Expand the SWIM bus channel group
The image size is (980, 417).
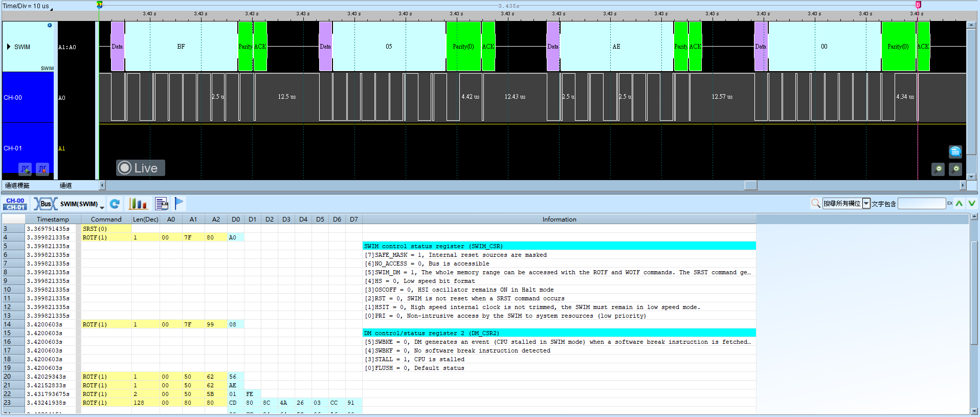[x=9, y=47]
